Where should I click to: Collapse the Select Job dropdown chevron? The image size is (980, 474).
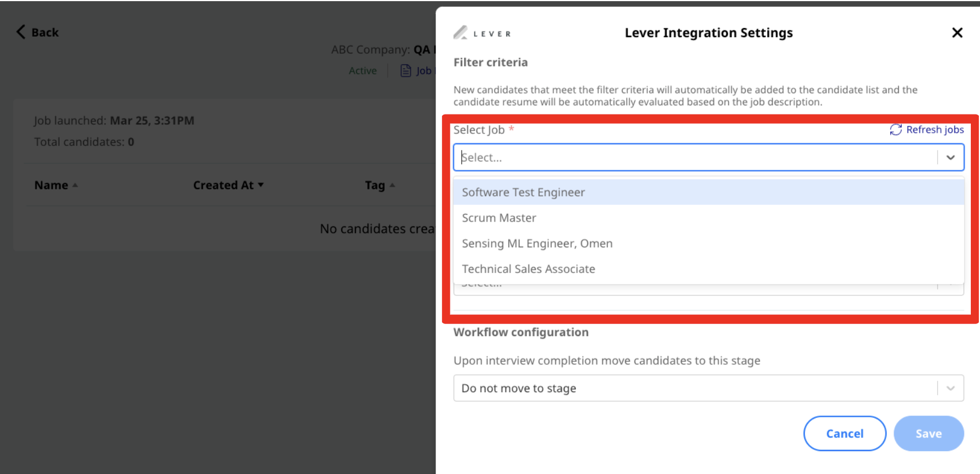click(951, 157)
